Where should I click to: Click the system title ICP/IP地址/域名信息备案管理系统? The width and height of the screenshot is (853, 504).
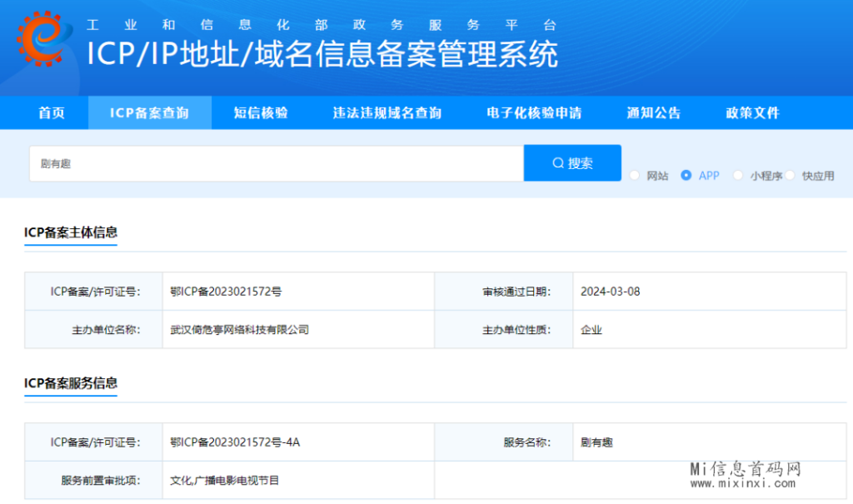tap(322, 55)
